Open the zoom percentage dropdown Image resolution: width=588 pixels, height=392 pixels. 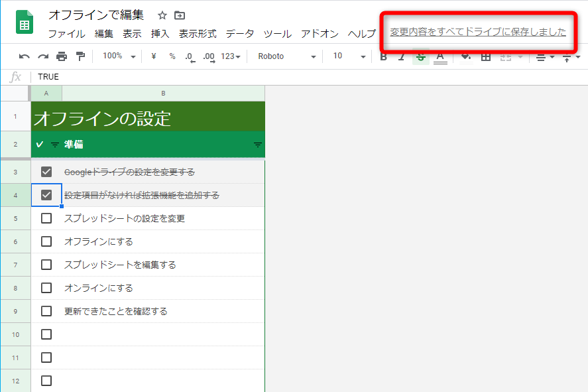[x=118, y=57]
